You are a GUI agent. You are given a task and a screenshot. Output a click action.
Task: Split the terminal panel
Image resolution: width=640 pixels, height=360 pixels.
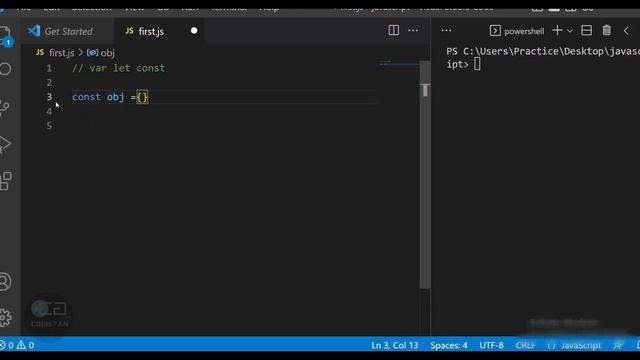(587, 30)
